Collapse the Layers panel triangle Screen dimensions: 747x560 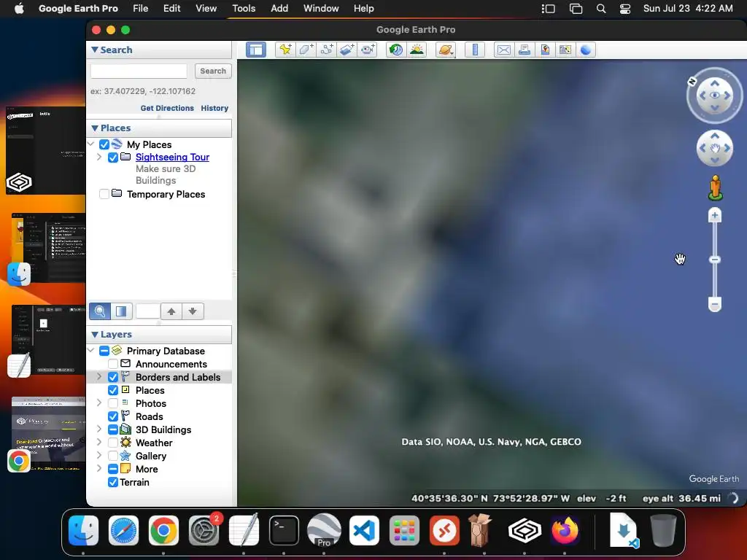94,334
